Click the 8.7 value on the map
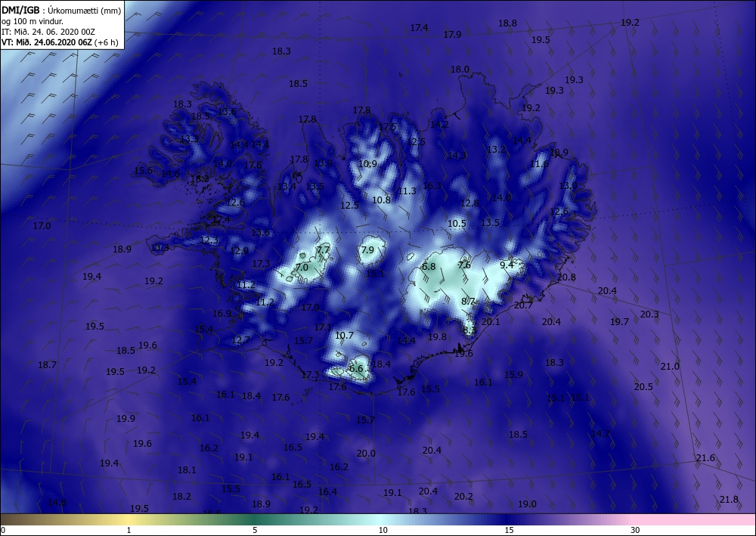The width and height of the screenshot is (756, 536). [x=468, y=301]
